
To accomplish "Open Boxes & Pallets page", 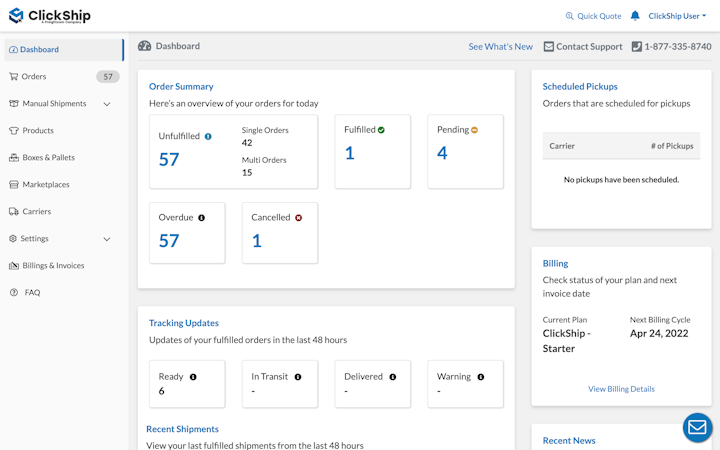I will (48, 158).
